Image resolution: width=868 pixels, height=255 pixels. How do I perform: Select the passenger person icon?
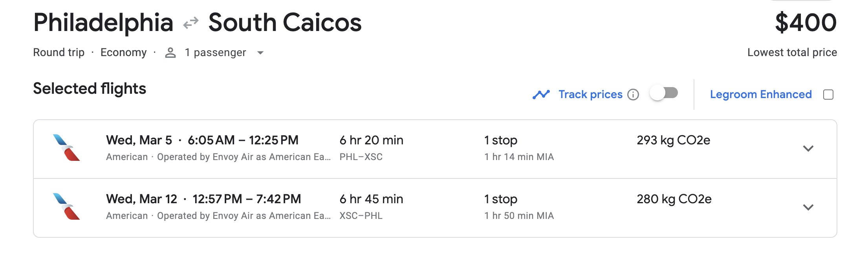170,52
